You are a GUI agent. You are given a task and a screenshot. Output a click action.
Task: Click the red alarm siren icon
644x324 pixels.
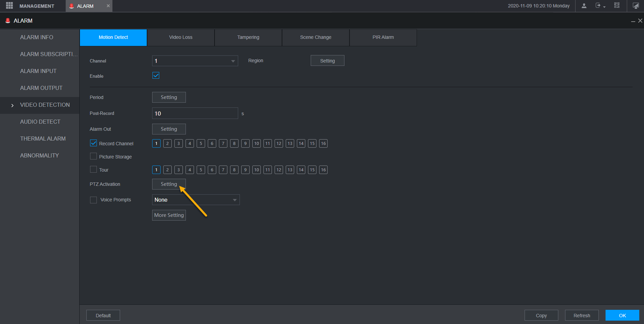click(x=8, y=21)
